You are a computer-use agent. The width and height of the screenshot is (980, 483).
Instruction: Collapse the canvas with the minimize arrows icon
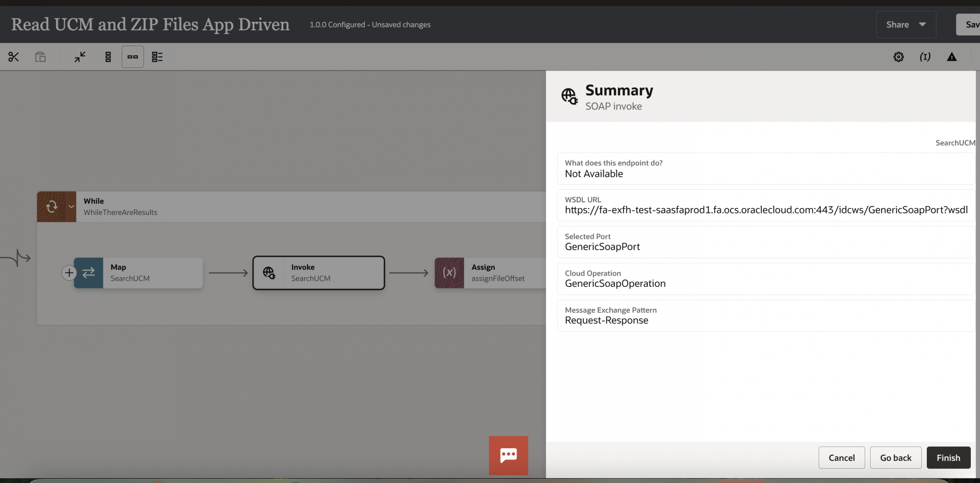79,56
